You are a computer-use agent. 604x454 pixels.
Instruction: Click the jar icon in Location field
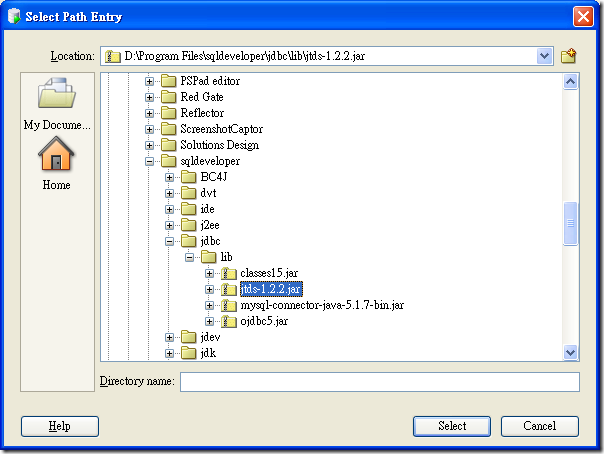[x=112, y=56]
